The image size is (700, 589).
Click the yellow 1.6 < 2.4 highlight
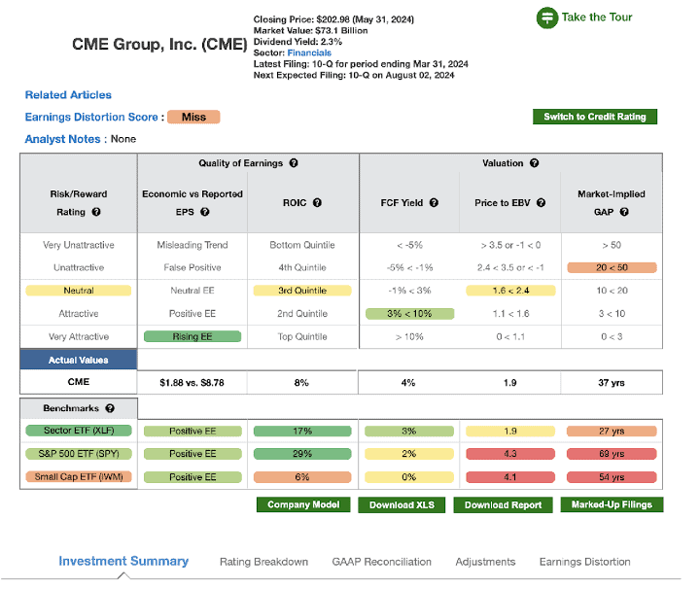pyautogui.click(x=510, y=291)
